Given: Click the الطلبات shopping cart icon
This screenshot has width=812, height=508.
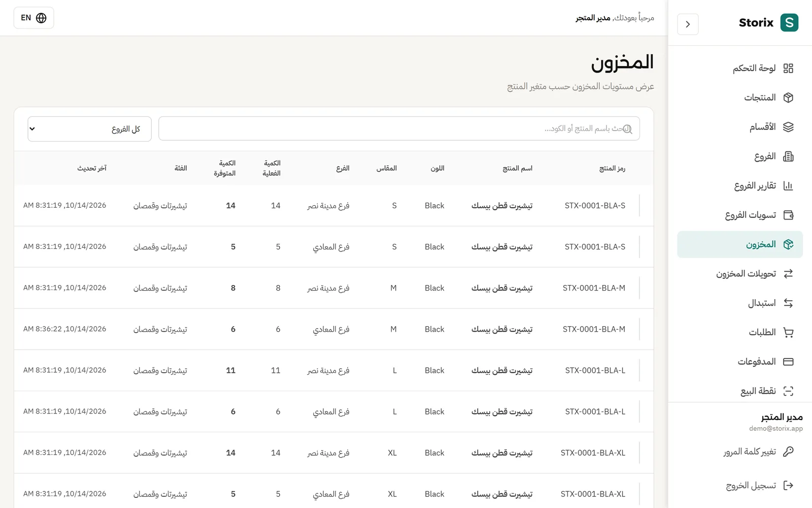Looking at the screenshot, I should pos(788,333).
